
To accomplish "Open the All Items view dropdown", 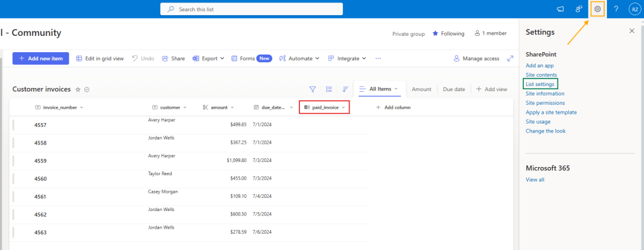I will (x=379, y=89).
